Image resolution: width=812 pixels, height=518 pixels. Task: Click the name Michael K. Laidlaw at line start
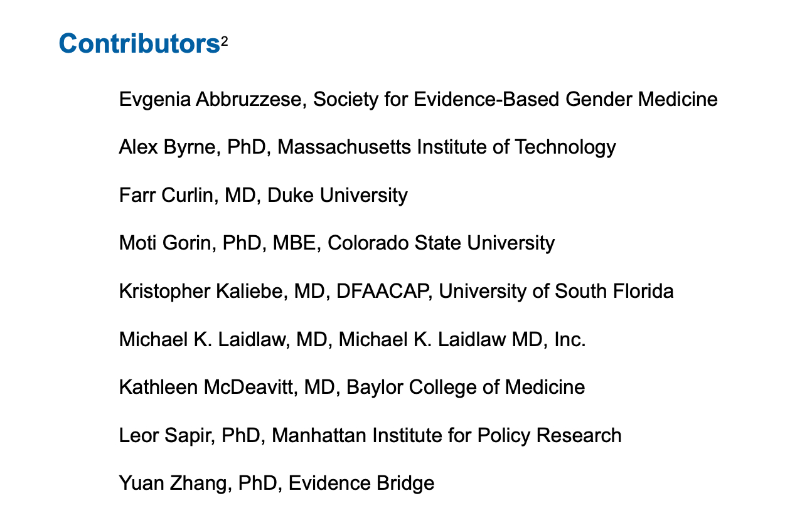coord(203,339)
